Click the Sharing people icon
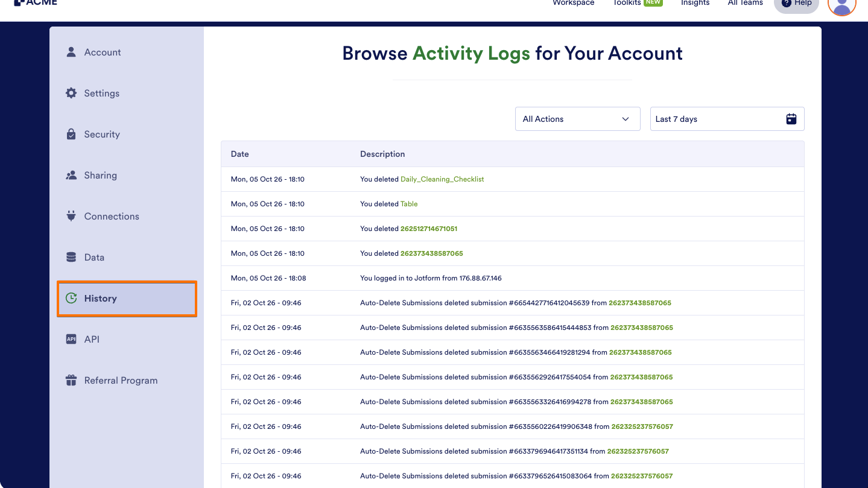868x488 pixels. pyautogui.click(x=71, y=175)
